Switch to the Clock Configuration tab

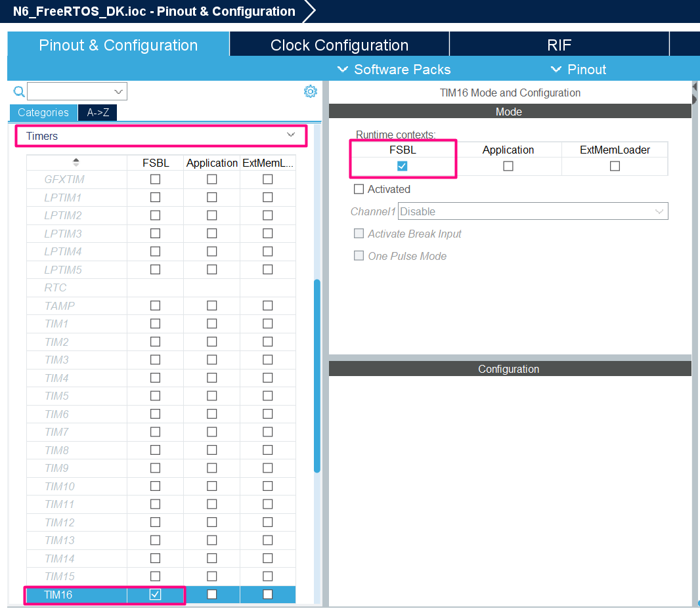tap(339, 45)
